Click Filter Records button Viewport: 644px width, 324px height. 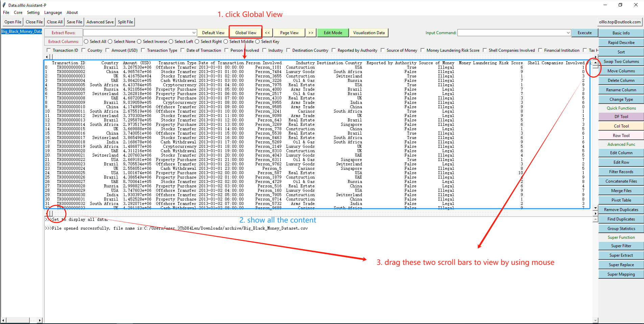[x=621, y=172]
